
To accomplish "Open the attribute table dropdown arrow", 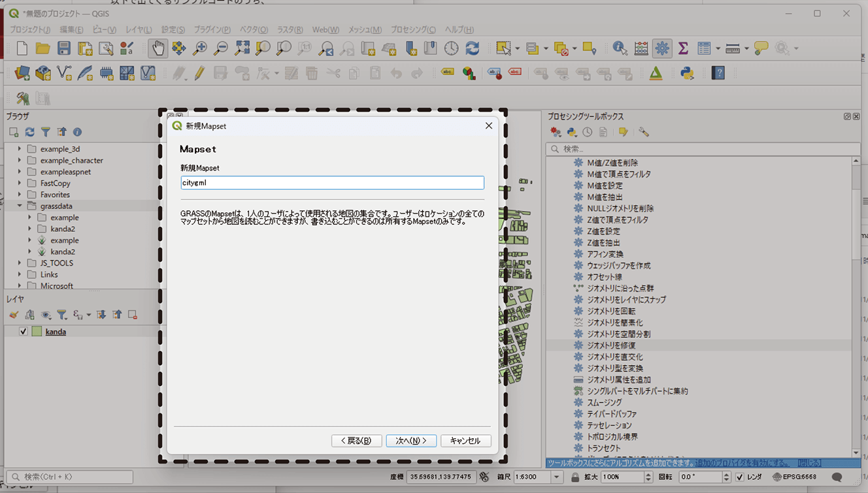I will (718, 48).
